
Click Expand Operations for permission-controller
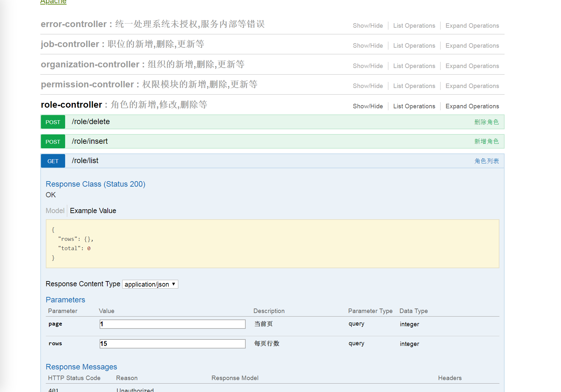pyautogui.click(x=472, y=86)
